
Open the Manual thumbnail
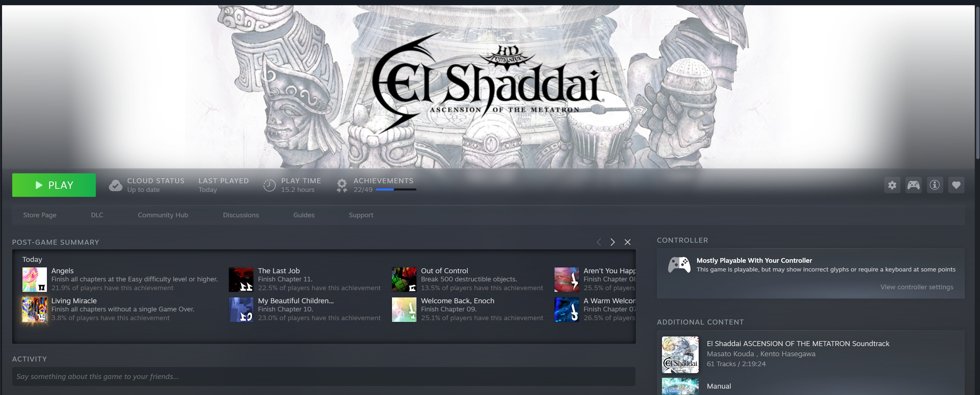680,386
